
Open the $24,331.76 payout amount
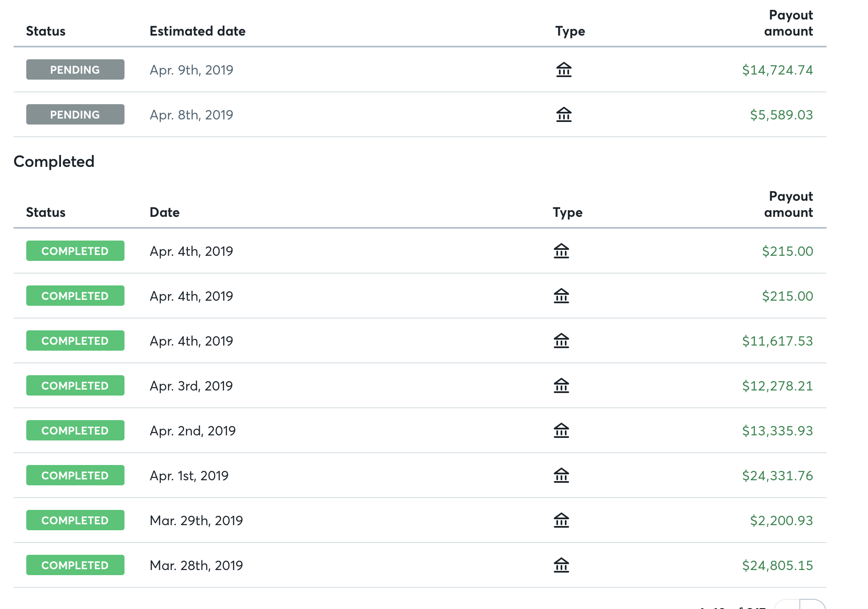click(777, 476)
